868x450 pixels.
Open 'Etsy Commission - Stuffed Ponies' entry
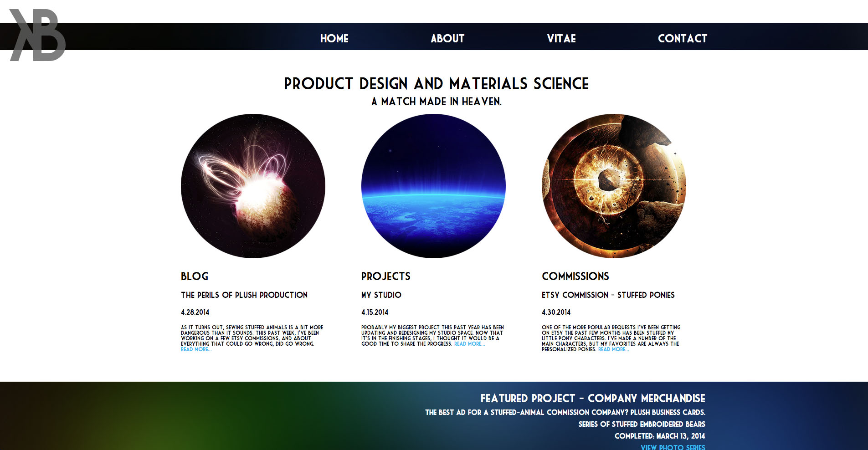pyautogui.click(x=608, y=295)
